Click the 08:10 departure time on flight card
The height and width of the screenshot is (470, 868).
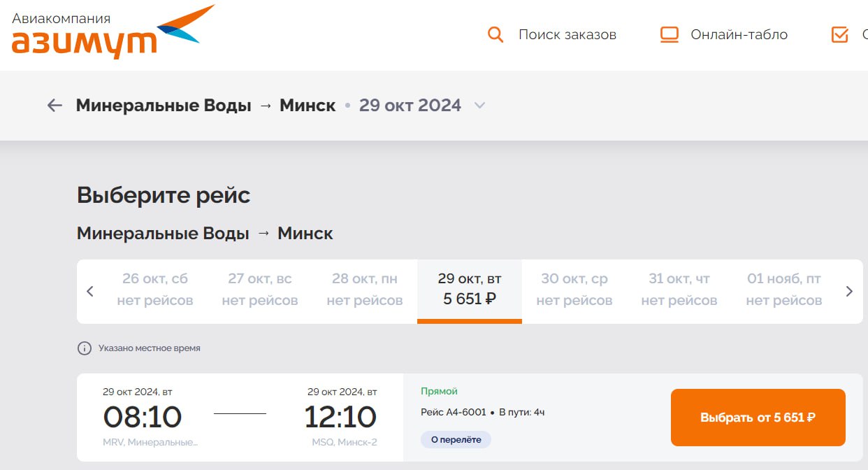[143, 418]
